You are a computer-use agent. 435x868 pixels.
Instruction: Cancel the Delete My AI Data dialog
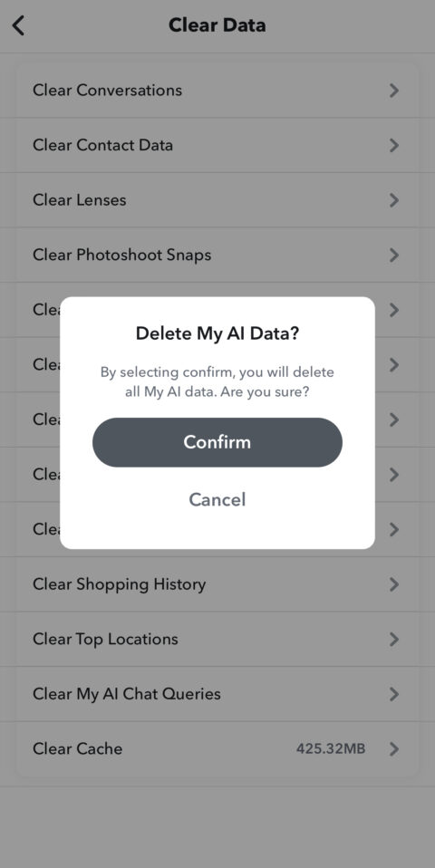click(217, 499)
